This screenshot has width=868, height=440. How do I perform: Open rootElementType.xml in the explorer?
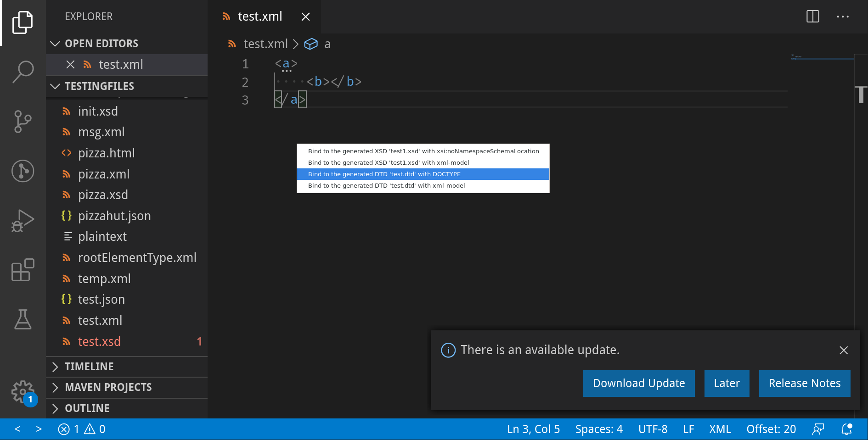point(127,258)
